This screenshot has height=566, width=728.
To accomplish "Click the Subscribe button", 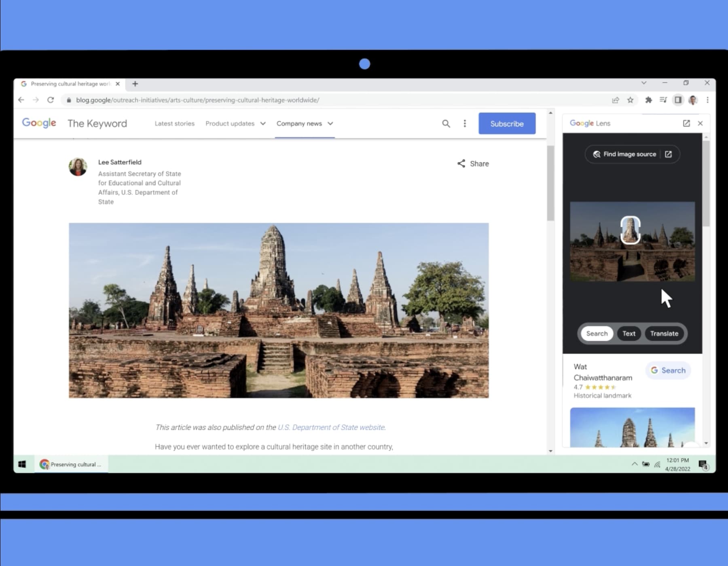I will pyautogui.click(x=507, y=123).
